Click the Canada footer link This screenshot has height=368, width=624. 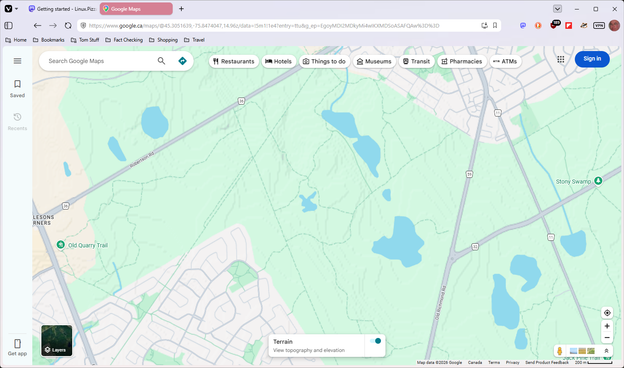[475, 362]
